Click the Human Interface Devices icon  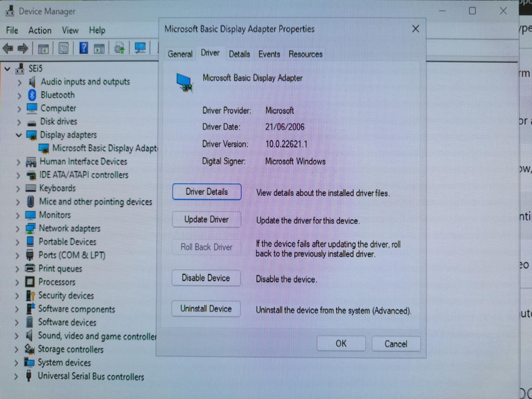tap(31, 162)
